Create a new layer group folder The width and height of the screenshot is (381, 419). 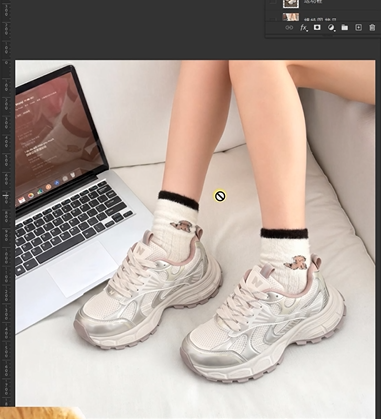click(345, 28)
